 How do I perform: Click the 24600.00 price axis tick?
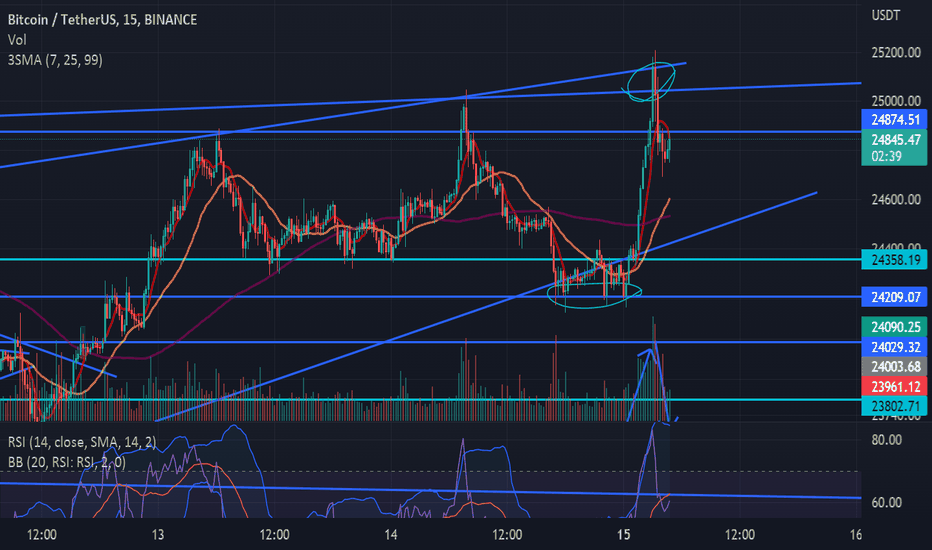(x=896, y=200)
